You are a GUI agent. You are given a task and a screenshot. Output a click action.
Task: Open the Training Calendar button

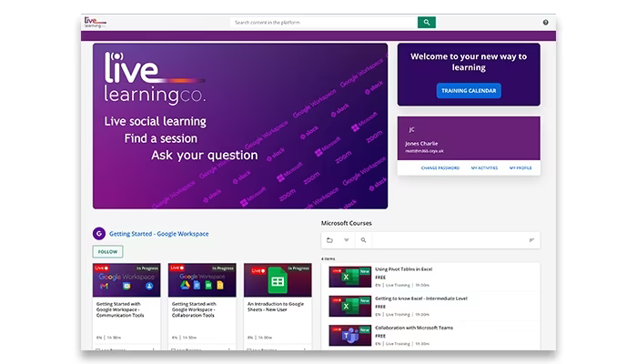tap(469, 91)
